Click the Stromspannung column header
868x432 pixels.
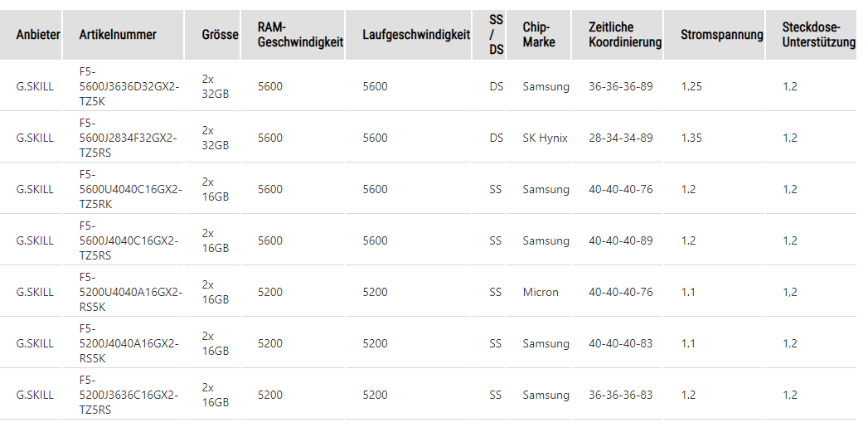coord(721,35)
